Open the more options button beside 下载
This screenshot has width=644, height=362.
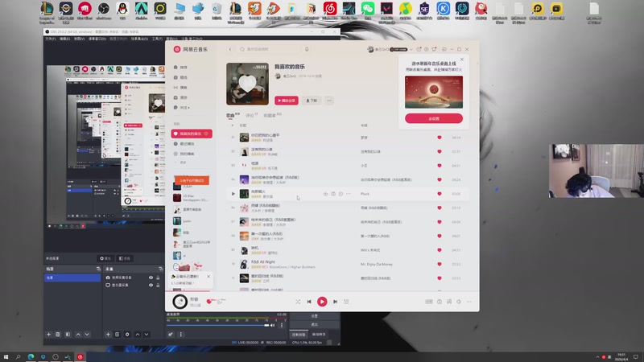329,101
